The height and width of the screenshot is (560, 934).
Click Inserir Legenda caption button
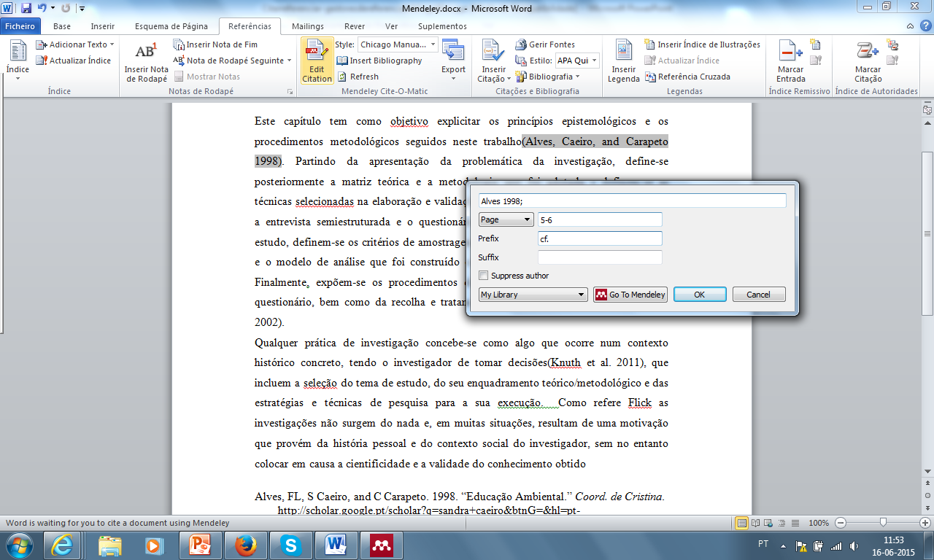pos(624,61)
